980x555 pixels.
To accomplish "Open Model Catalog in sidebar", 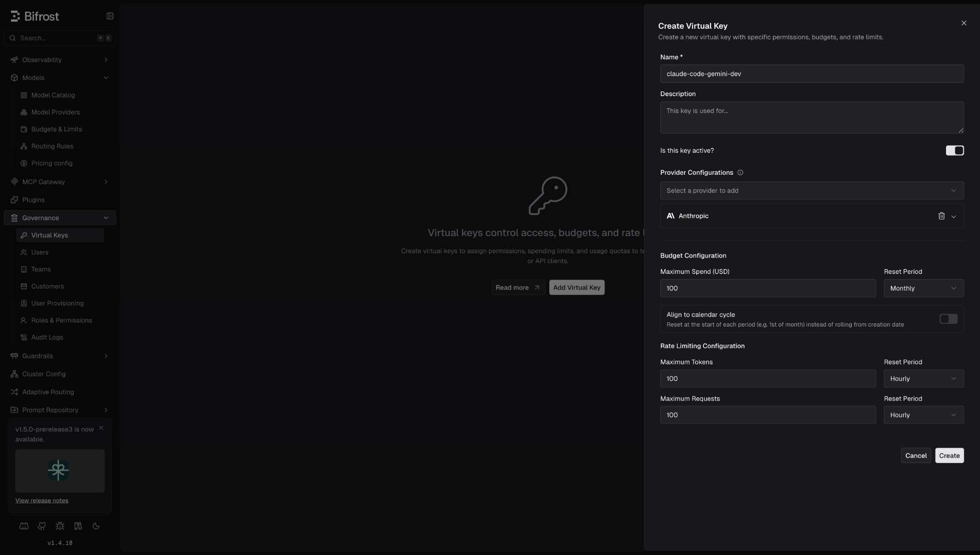I will 60,95.
